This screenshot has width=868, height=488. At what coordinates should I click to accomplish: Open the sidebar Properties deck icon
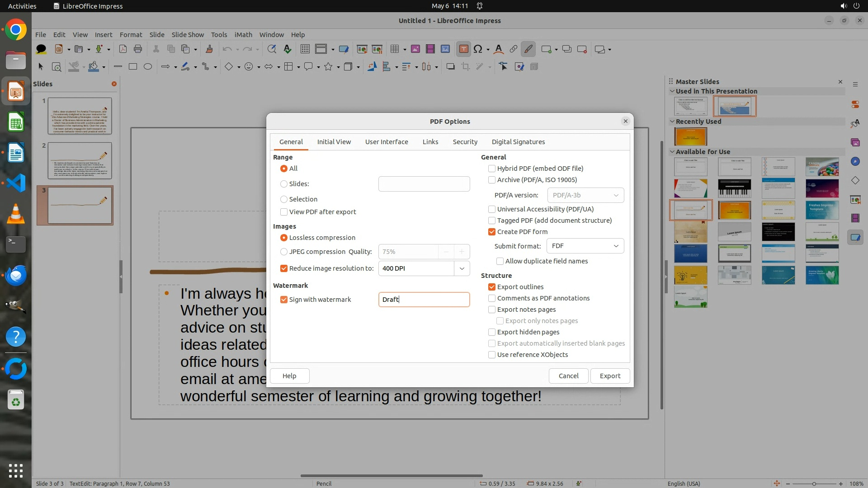click(x=855, y=104)
